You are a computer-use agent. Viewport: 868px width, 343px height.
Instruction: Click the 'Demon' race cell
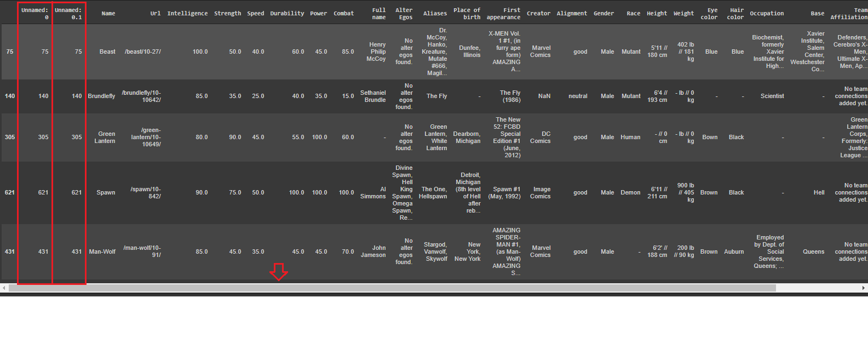click(630, 192)
